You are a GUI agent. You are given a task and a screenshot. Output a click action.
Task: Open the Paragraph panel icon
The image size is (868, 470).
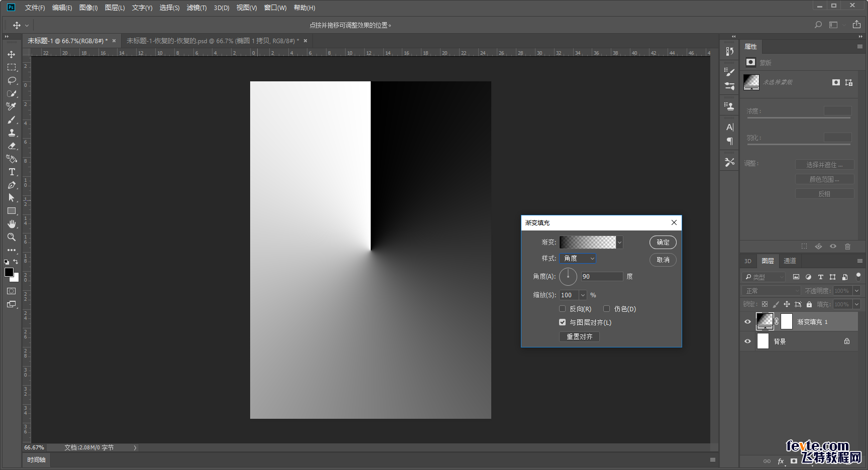730,141
